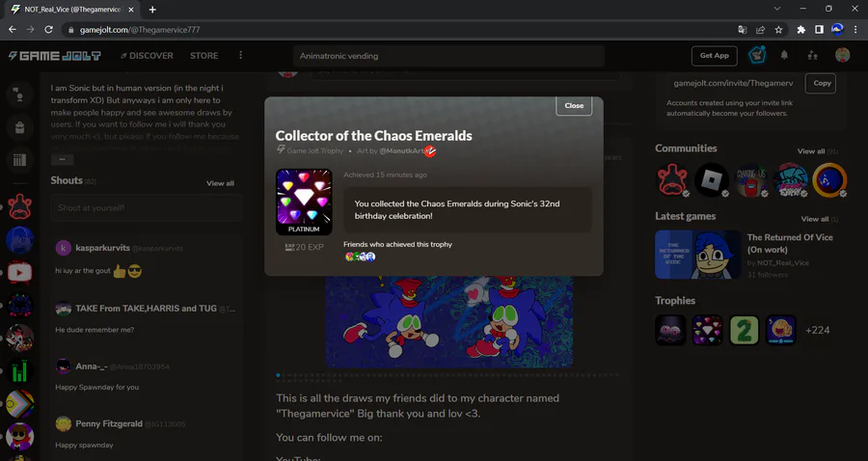Open the Chaos Emeralds trophy in sidebar

point(707,330)
